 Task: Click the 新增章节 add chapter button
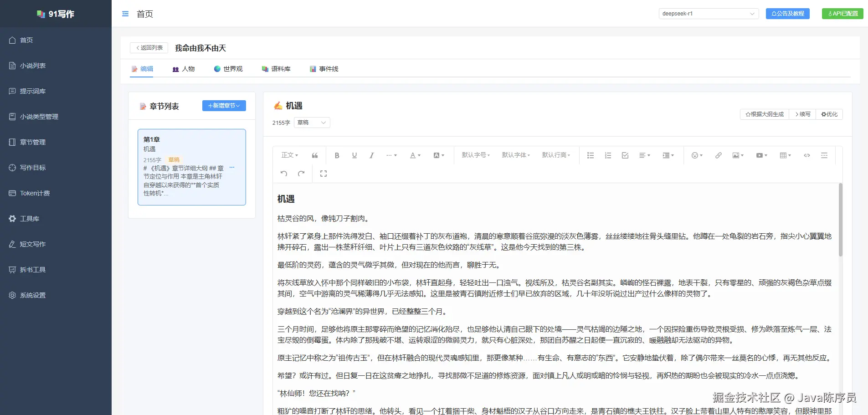[x=224, y=106]
